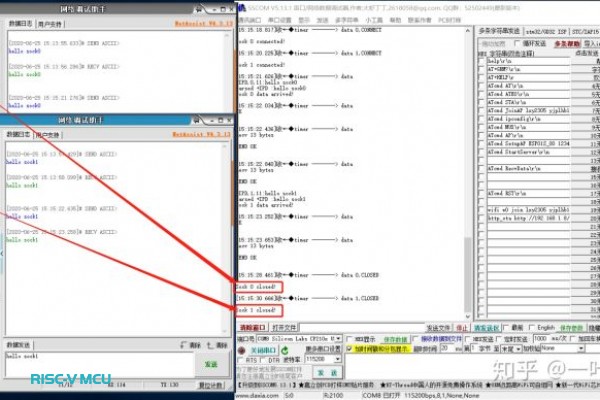Toggle the 循环发送 checkbox
600x400 pixels.
[x=517, y=43]
